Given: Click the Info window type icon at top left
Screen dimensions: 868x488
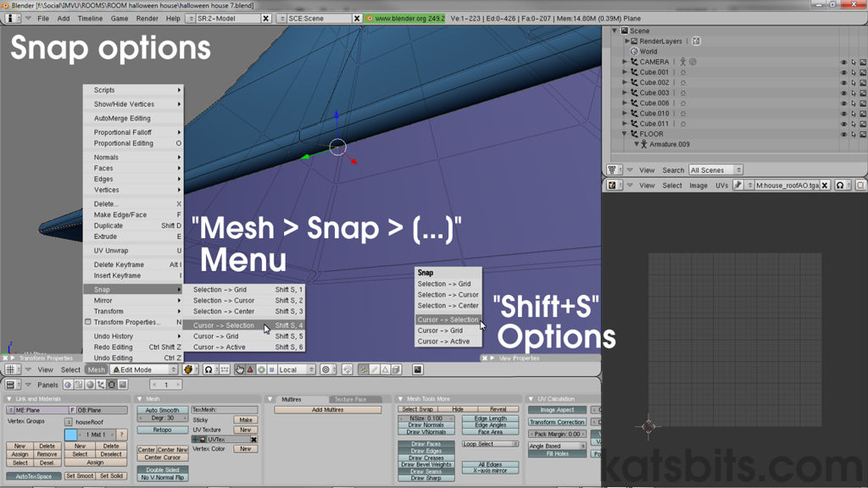Looking at the screenshot, I should point(13,19).
